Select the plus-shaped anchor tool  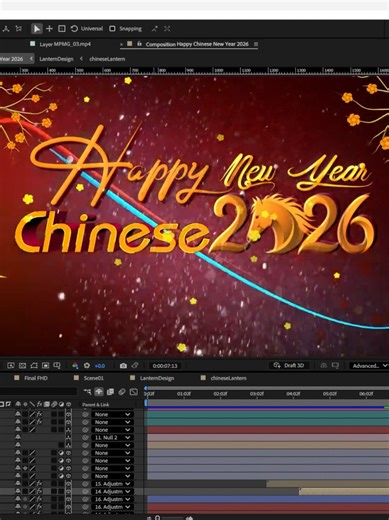point(49,29)
